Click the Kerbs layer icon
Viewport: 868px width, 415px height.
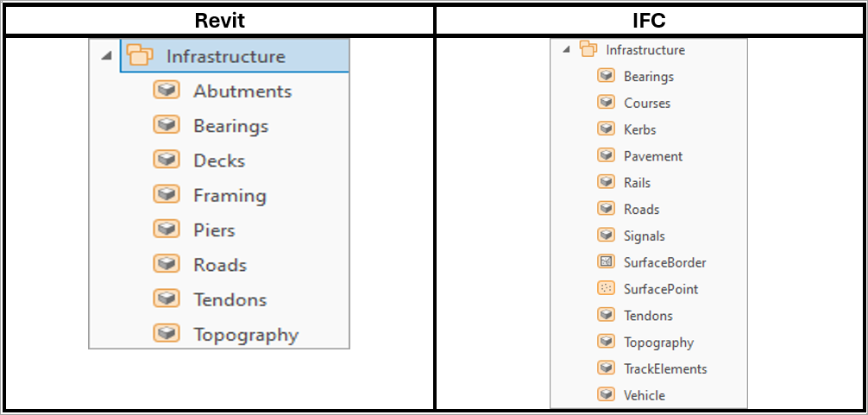606,129
